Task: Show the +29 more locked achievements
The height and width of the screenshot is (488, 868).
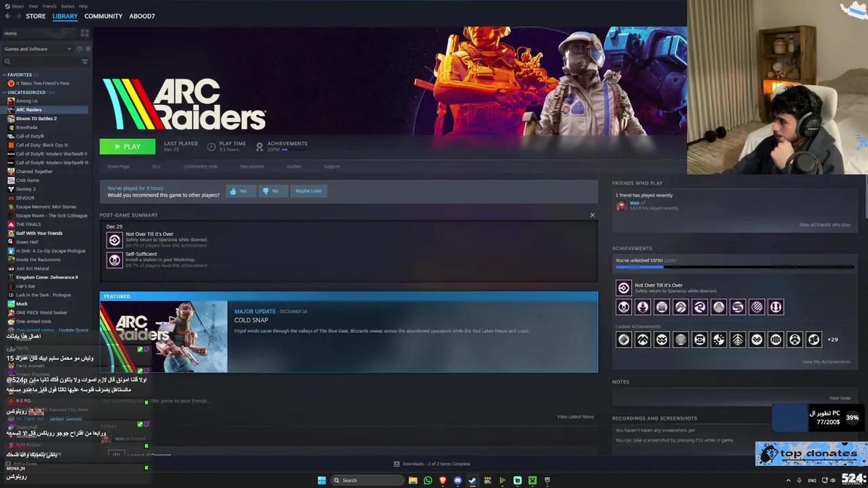Action: point(833,340)
